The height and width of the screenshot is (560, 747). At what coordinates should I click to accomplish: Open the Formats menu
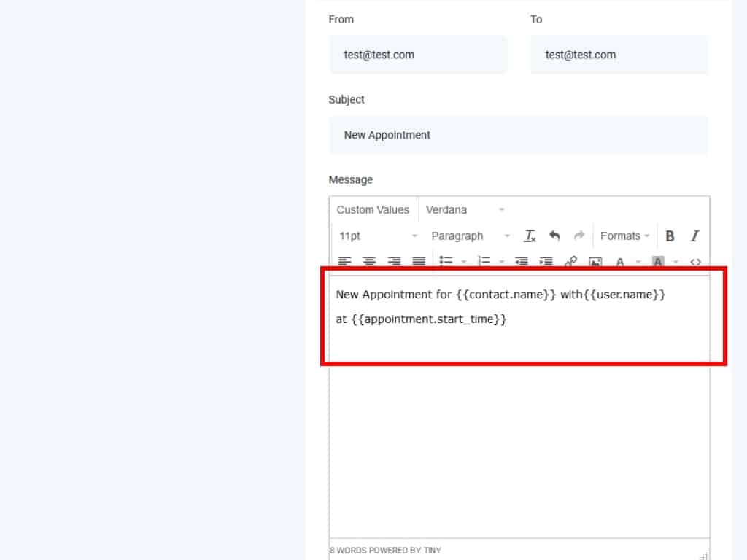click(624, 236)
